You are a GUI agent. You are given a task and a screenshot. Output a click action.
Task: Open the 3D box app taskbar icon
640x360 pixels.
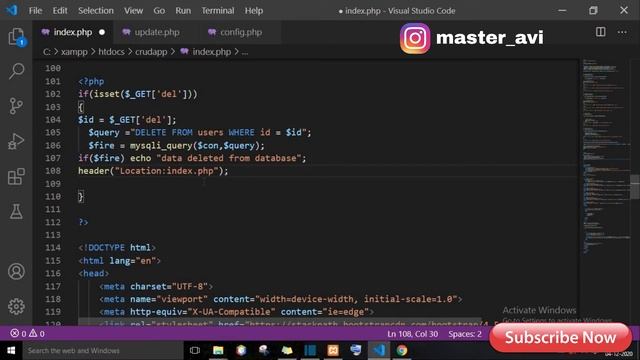coord(241,350)
